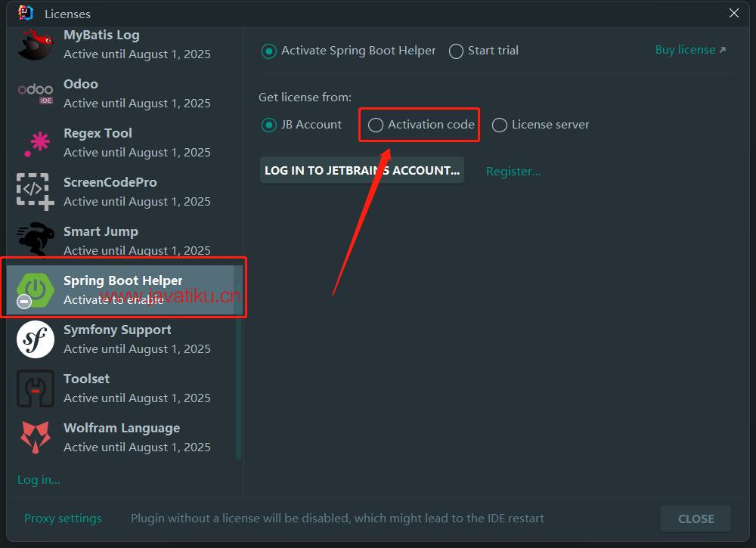Click the CLOSE button
Screen dimensions: 756x548
pos(696,519)
